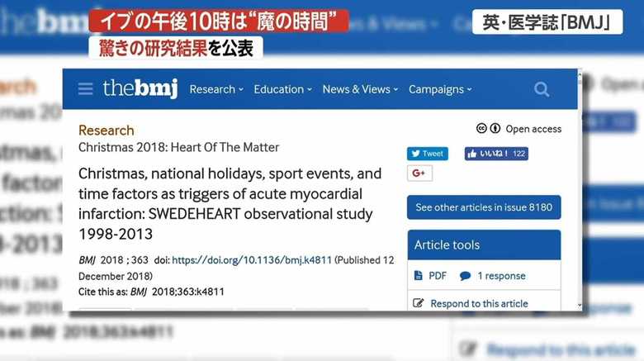Click Christmas 2018: Heart Of The Matter text
This screenshot has width=644, height=361.
pyautogui.click(x=178, y=147)
